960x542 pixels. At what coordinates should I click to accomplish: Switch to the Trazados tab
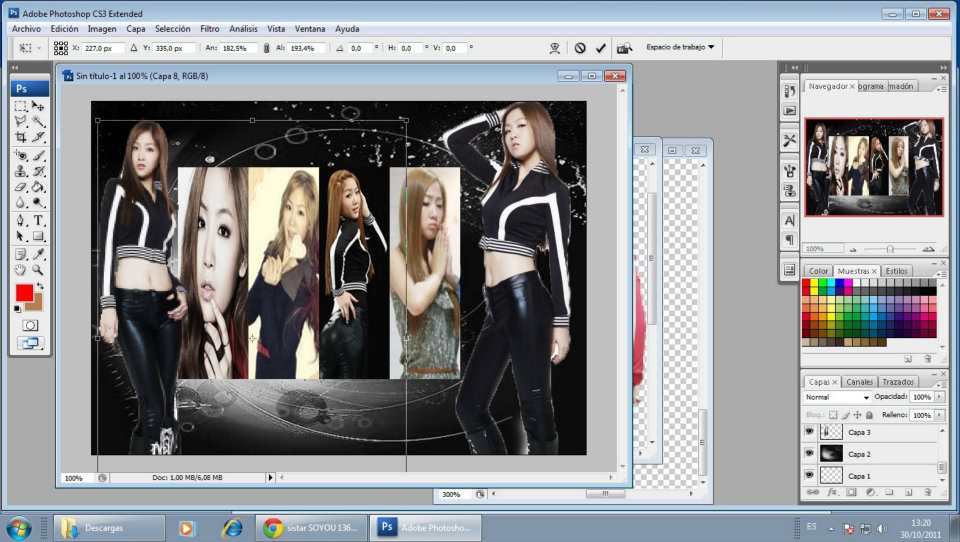[898, 382]
